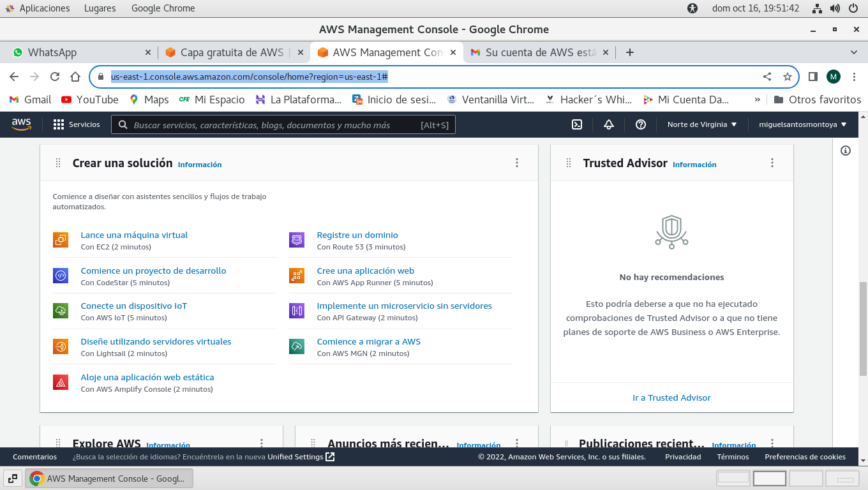Expand the Norte de Virginia region dropdown
The width and height of the screenshot is (868, 490).
[x=702, y=124]
